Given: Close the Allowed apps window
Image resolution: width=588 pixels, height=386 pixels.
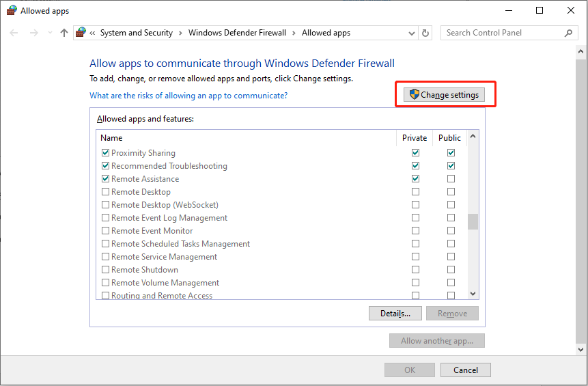Looking at the screenshot, I should pyautogui.click(x=571, y=10).
